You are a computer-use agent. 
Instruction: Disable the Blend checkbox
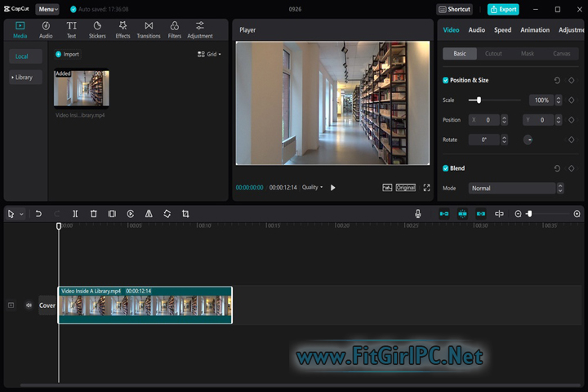pos(446,168)
